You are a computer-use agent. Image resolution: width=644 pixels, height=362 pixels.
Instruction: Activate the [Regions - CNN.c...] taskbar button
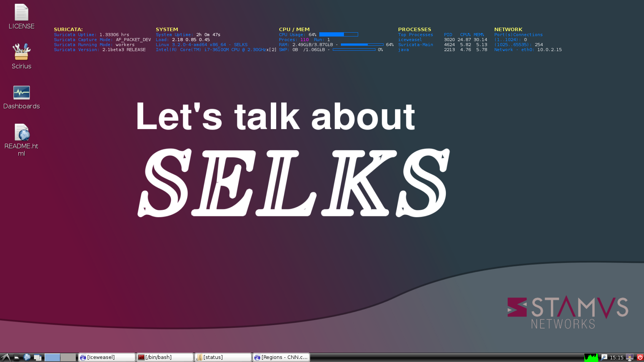[x=281, y=357]
